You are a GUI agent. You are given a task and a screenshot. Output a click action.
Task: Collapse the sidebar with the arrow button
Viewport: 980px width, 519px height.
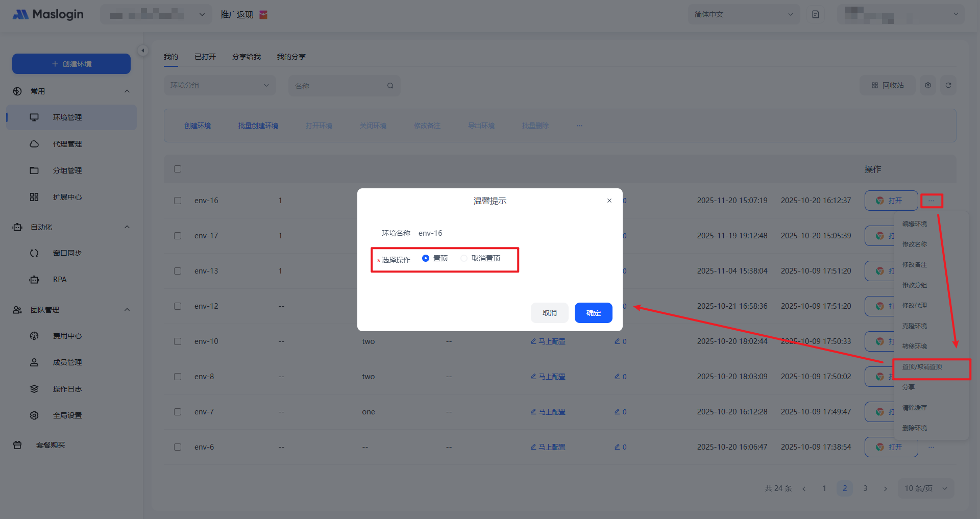pos(143,51)
